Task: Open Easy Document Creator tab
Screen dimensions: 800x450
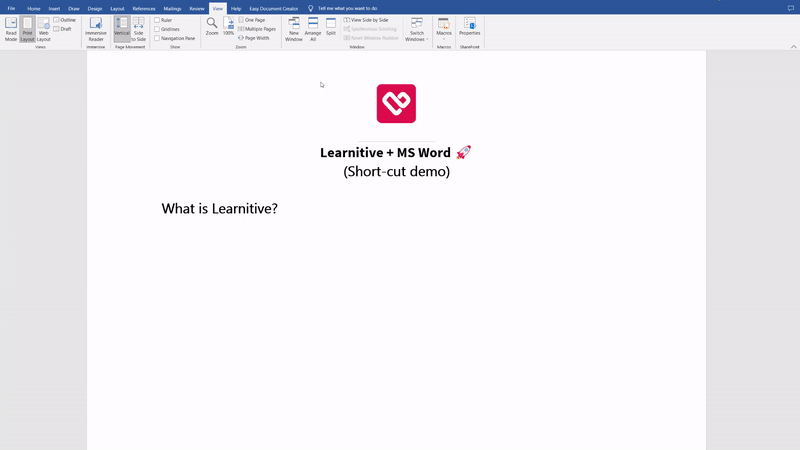Action: (274, 9)
